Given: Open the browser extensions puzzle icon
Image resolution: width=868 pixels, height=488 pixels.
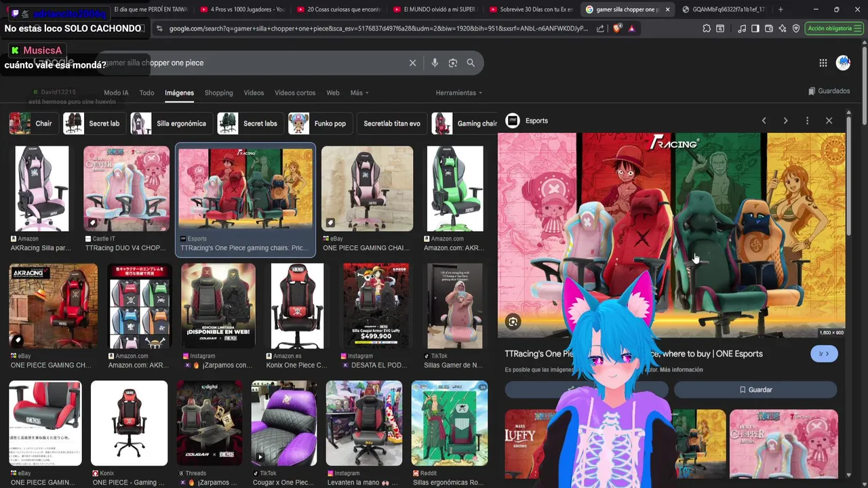Looking at the screenshot, I should click(x=707, y=28).
